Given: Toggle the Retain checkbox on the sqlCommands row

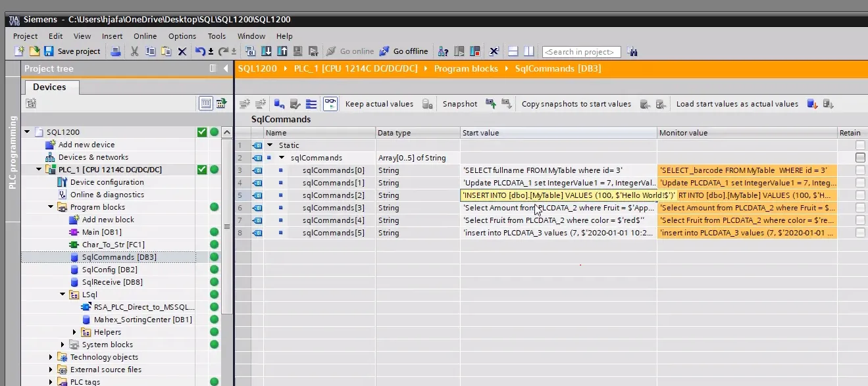Looking at the screenshot, I should click(859, 157).
